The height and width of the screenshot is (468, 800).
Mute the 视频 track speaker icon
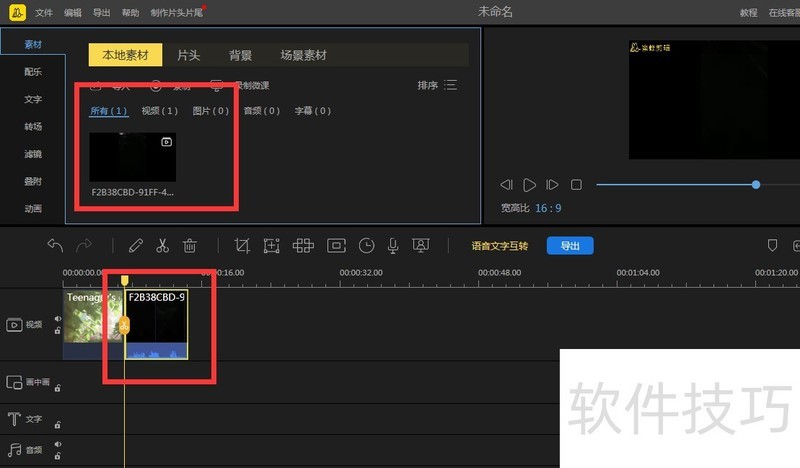(x=57, y=319)
